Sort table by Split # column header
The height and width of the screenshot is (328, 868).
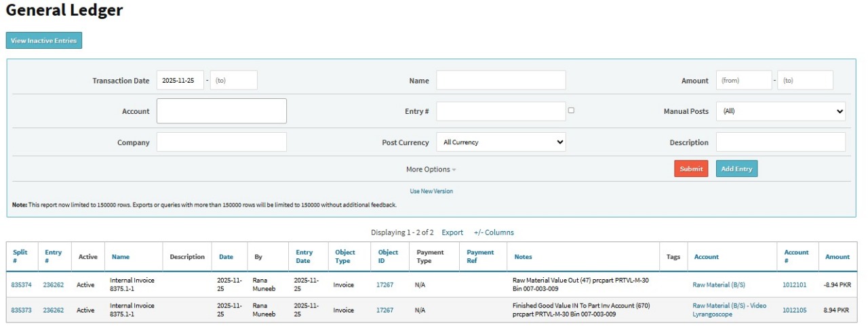20,257
